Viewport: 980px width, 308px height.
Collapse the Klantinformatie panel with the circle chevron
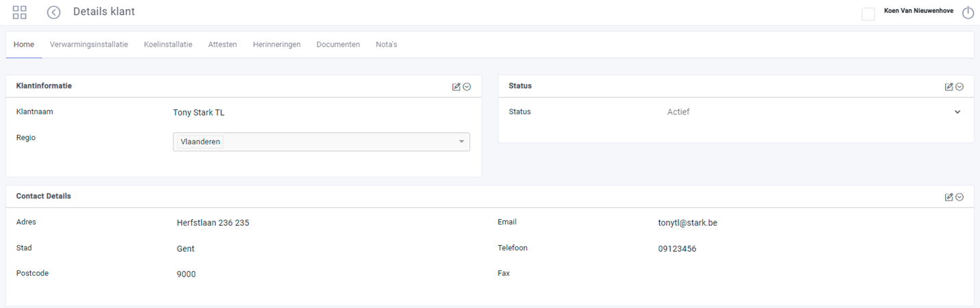click(467, 87)
